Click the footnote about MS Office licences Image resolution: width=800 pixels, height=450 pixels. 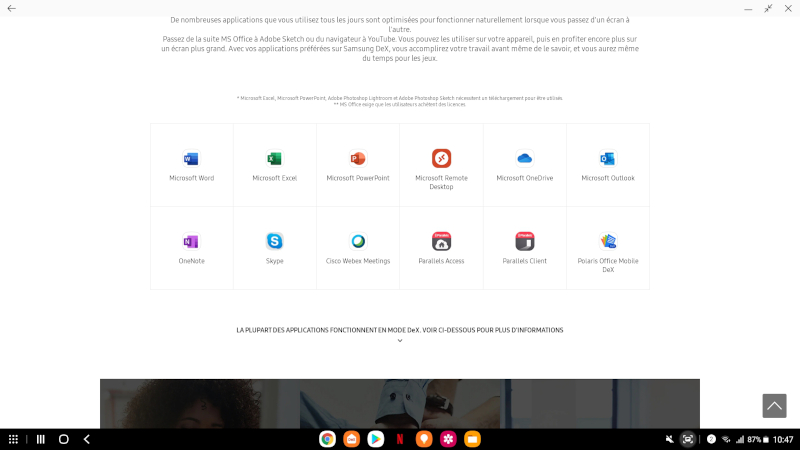point(399,105)
